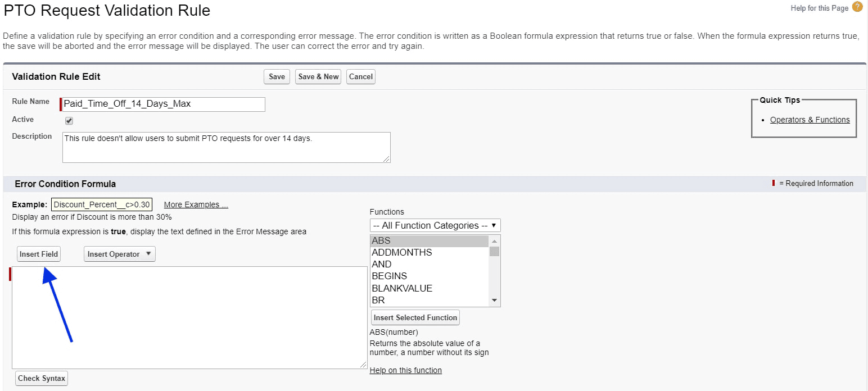
Task: Click Save & New
Action: point(318,76)
